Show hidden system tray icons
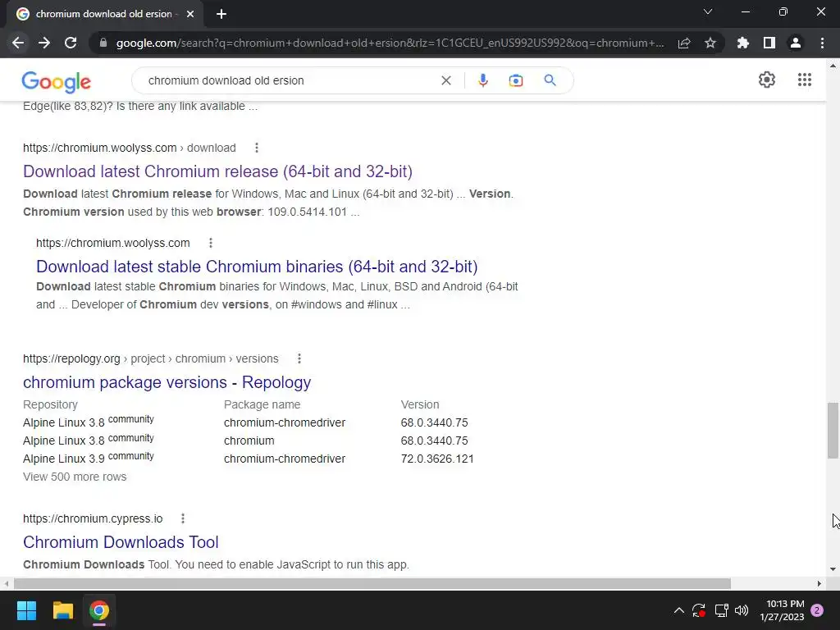 tap(678, 610)
